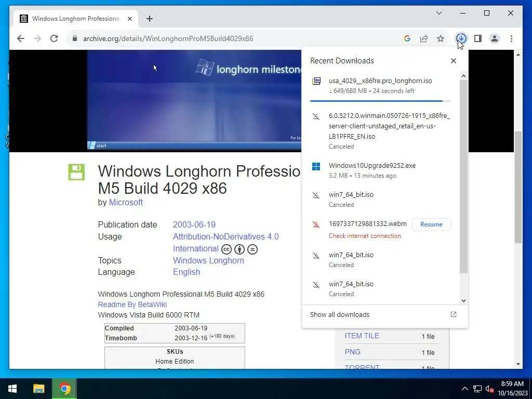This screenshot has height=399, width=532.
Task: Open Readme By BetaWiki link
Action: (132, 304)
